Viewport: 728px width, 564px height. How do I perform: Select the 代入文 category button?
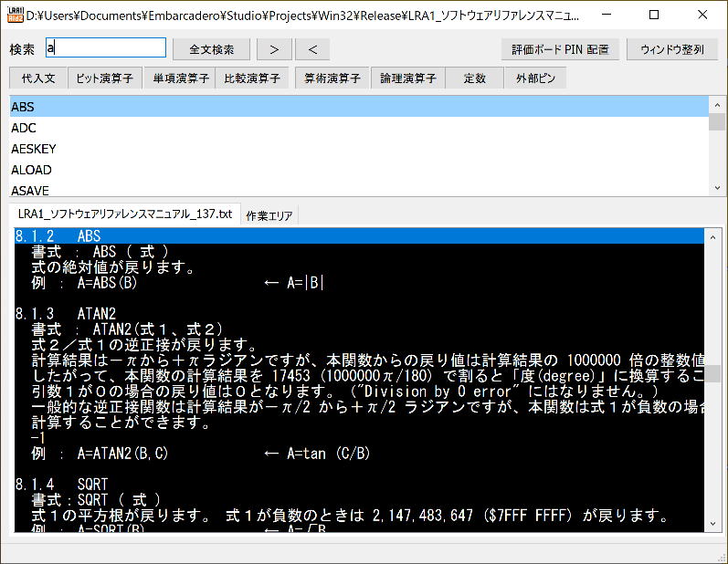point(38,78)
